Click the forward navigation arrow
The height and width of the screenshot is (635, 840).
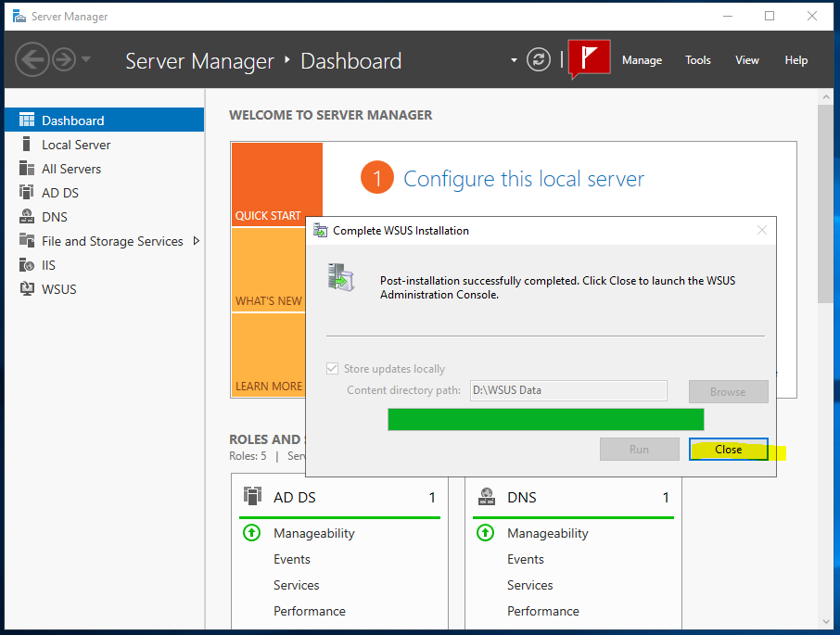(x=64, y=59)
